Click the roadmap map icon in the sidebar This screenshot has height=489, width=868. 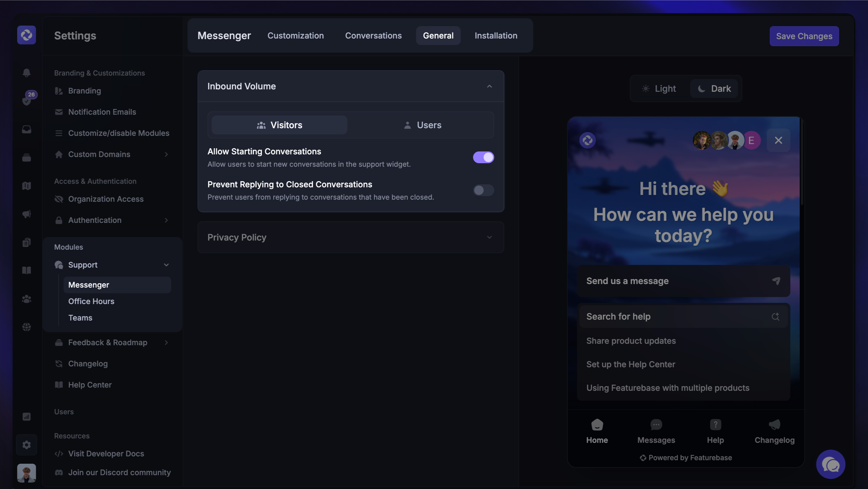[27, 186]
